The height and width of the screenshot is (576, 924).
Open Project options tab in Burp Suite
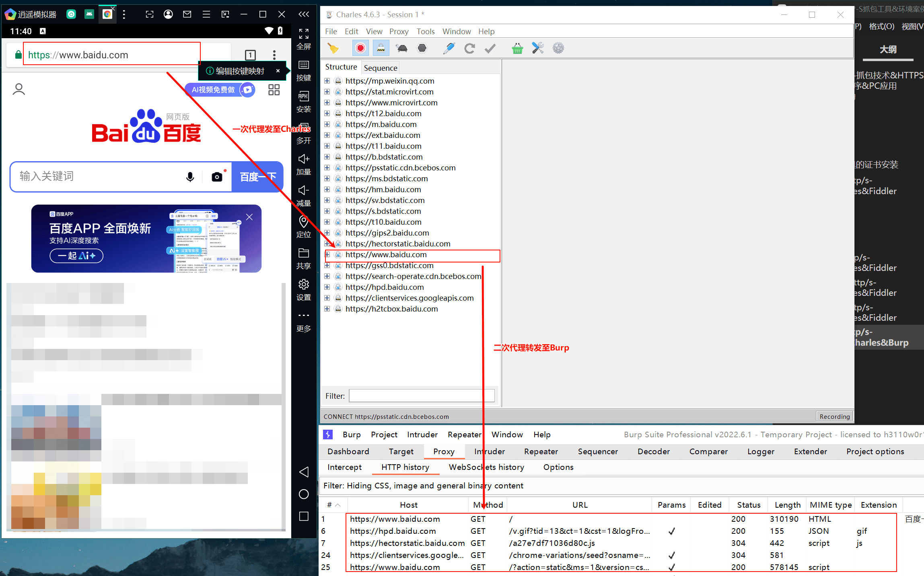point(875,451)
